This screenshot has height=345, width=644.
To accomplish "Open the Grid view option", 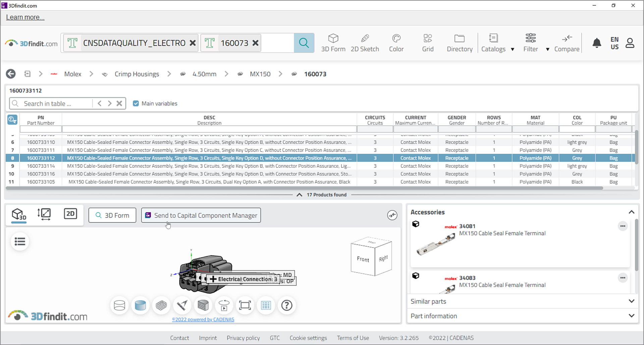I will click(428, 43).
